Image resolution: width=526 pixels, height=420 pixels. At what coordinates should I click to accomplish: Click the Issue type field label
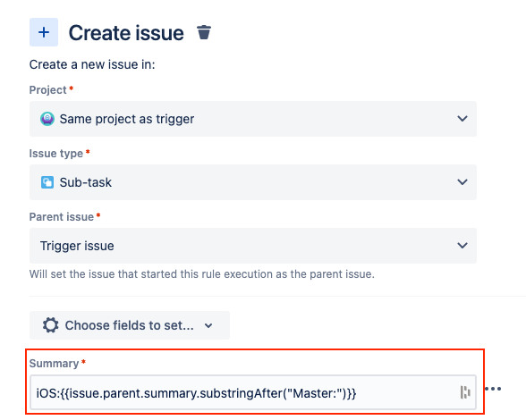coord(56,154)
